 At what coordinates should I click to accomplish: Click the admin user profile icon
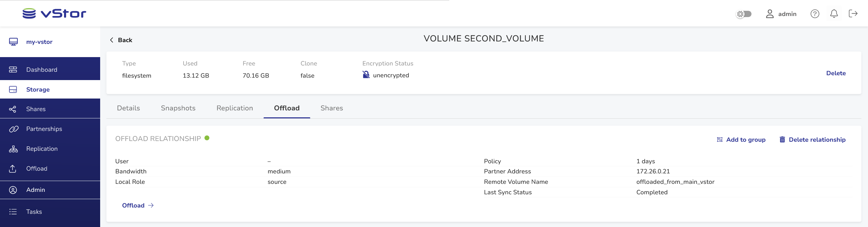[x=770, y=14]
